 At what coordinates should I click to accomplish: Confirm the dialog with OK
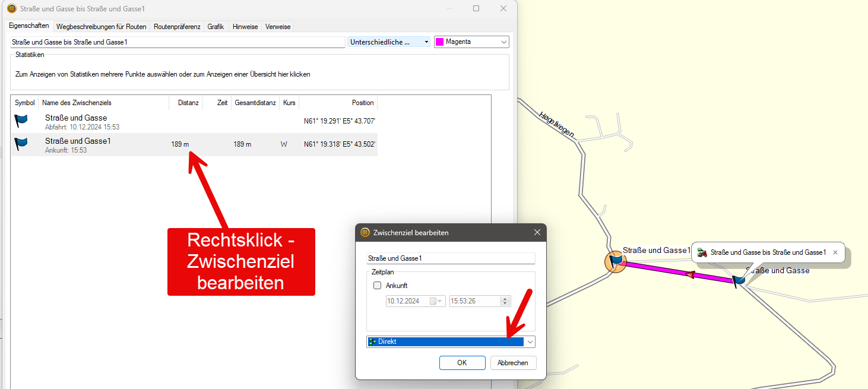coord(462,363)
